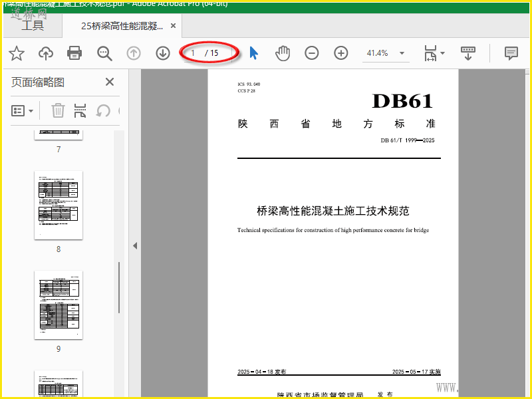Click the scrolling mode keyboard-arrow icon
The image size is (532, 399).
(468, 53)
